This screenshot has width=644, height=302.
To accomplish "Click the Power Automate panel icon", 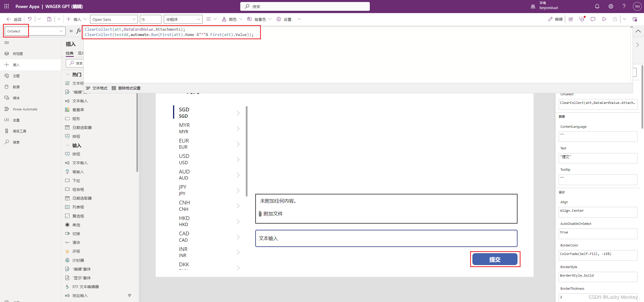I will 7,109.
